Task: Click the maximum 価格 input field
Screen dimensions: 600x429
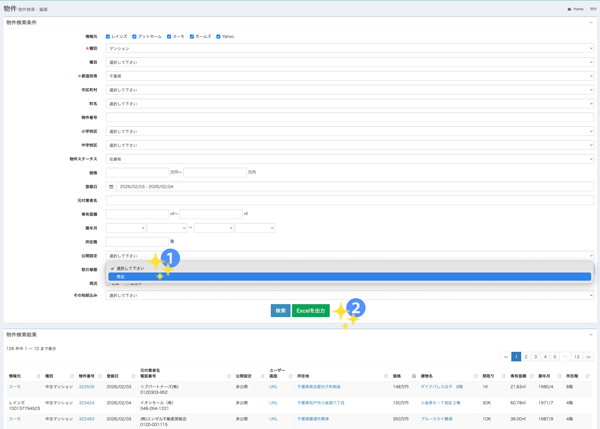Action: point(215,173)
